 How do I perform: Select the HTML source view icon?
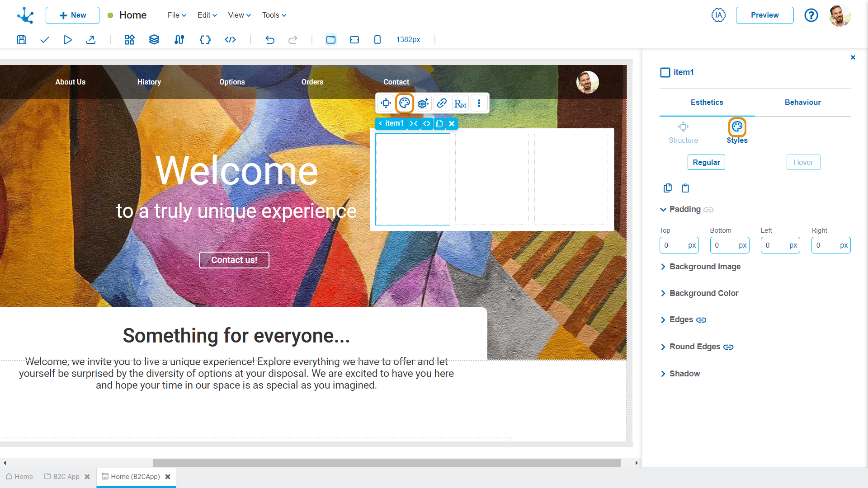pyautogui.click(x=230, y=39)
